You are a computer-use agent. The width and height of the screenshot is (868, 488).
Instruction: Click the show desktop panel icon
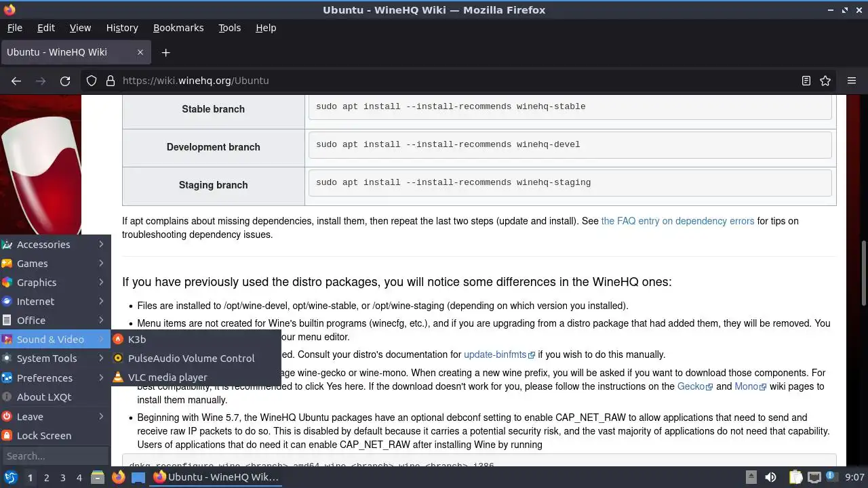(138, 477)
